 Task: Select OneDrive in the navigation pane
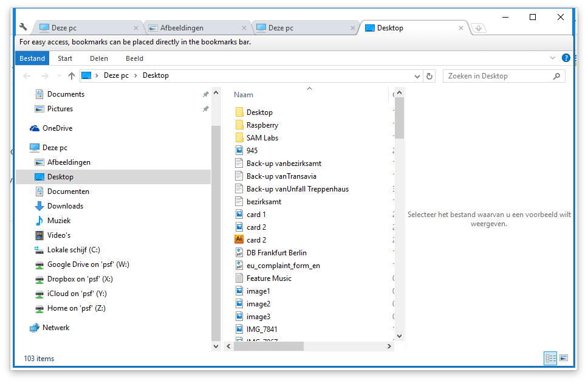[57, 128]
